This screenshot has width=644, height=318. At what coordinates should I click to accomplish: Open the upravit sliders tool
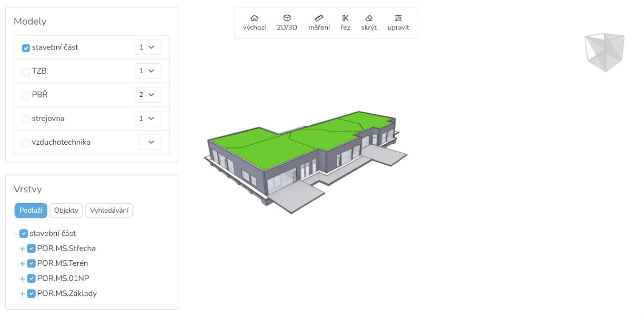398,23
